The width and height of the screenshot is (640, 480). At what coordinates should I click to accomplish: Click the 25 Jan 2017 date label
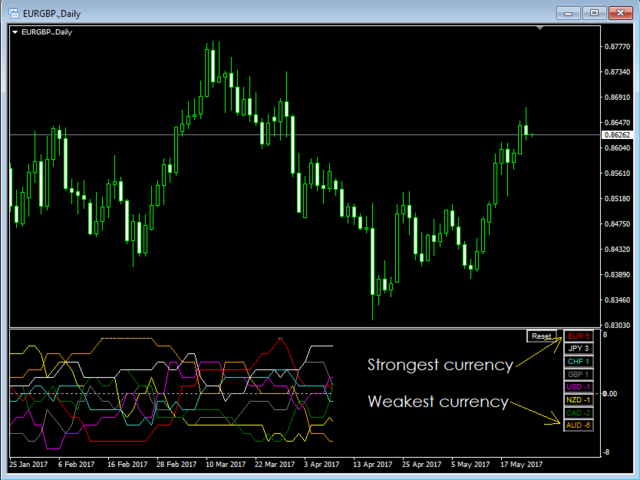(28, 464)
